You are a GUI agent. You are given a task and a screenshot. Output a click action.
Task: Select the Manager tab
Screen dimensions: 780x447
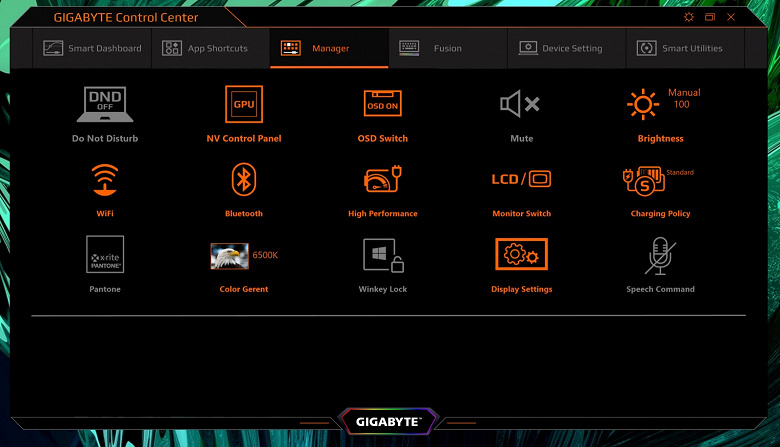(329, 48)
